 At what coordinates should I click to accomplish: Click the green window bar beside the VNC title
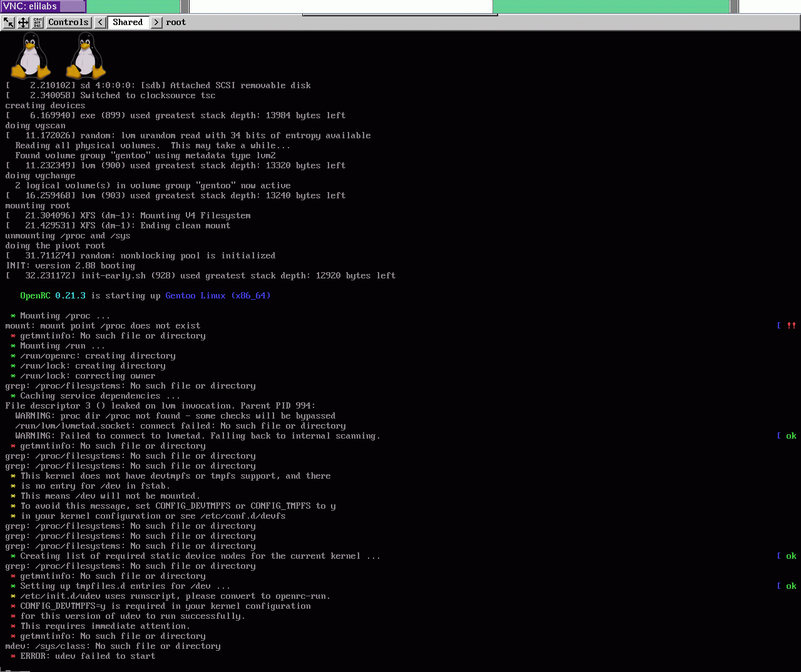133,6
